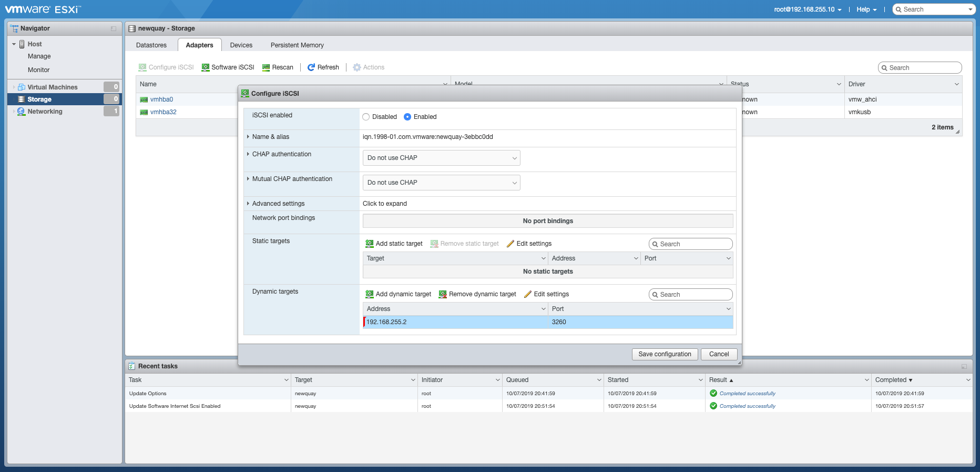This screenshot has height=472, width=980.
Task: Click the VMware ESXi logo
Action: click(43, 9)
